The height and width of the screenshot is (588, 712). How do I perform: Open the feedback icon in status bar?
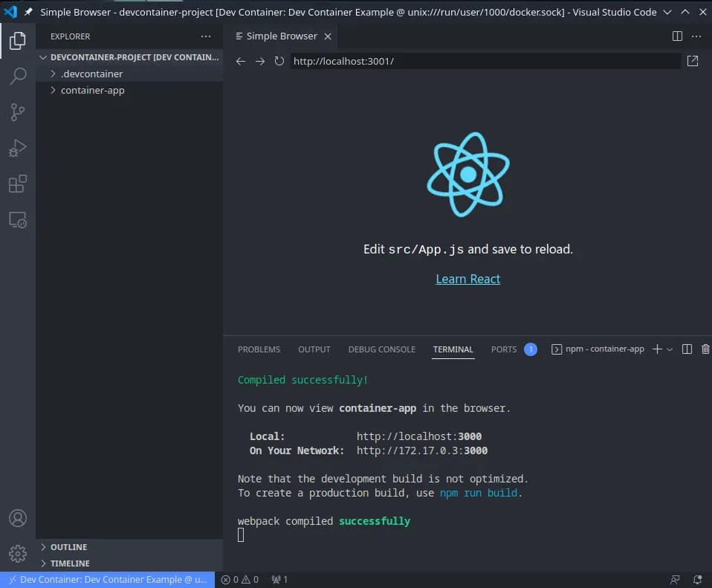(675, 579)
